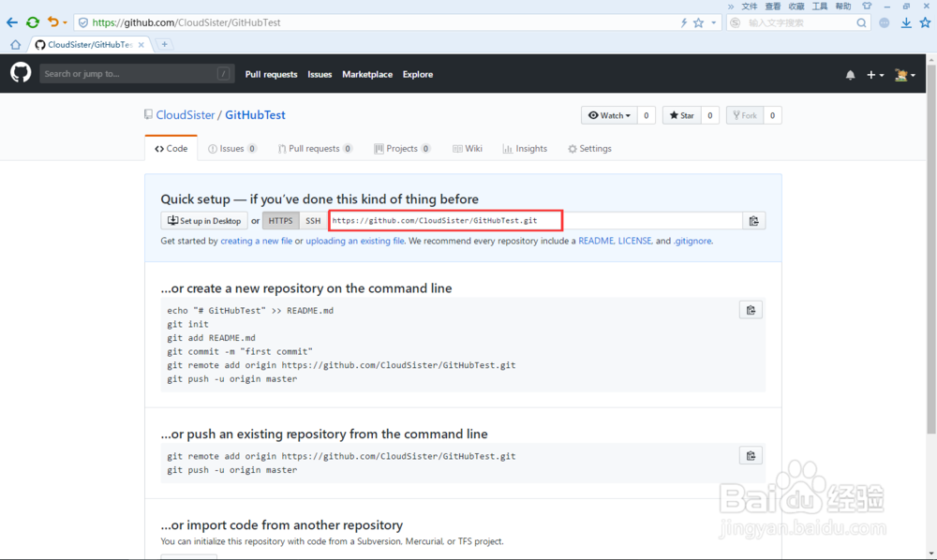Click the download arrow icon in the browser toolbar
This screenshot has height=560, width=937.
[906, 22]
